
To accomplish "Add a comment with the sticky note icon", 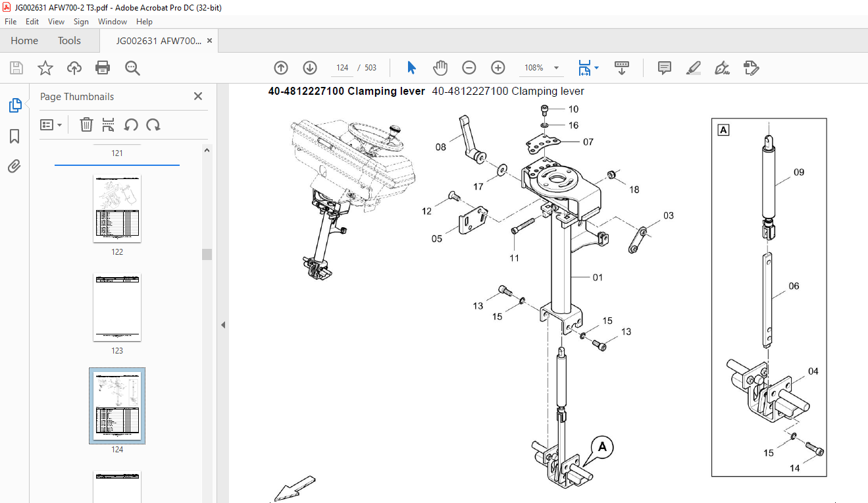I will point(665,68).
